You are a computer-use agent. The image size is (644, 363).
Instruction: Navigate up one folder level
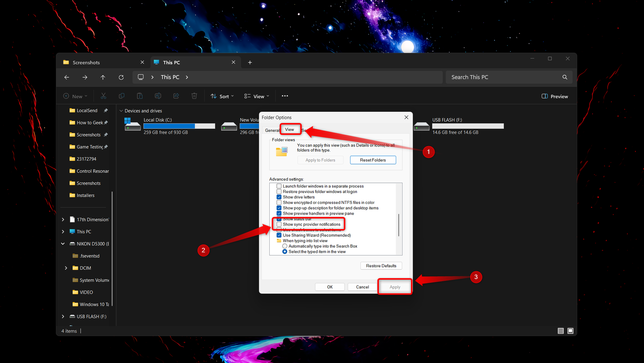pos(103,77)
